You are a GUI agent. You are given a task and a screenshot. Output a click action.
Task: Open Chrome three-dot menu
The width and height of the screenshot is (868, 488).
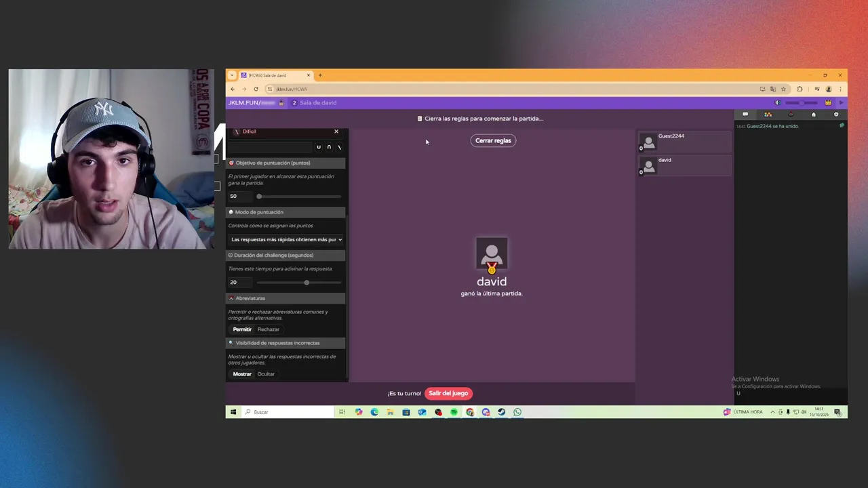tap(840, 89)
